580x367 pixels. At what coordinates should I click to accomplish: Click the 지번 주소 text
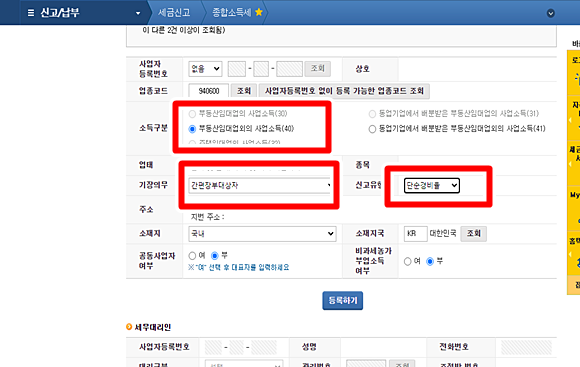[x=208, y=217]
